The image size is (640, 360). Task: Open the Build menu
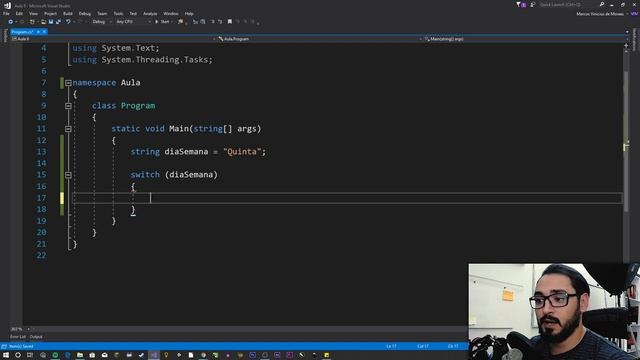click(x=68, y=13)
